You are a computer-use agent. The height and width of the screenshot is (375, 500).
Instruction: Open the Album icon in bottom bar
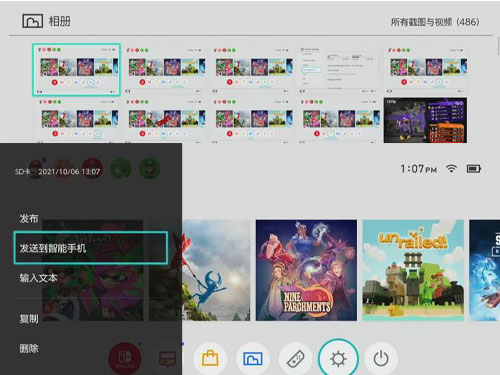point(253,359)
